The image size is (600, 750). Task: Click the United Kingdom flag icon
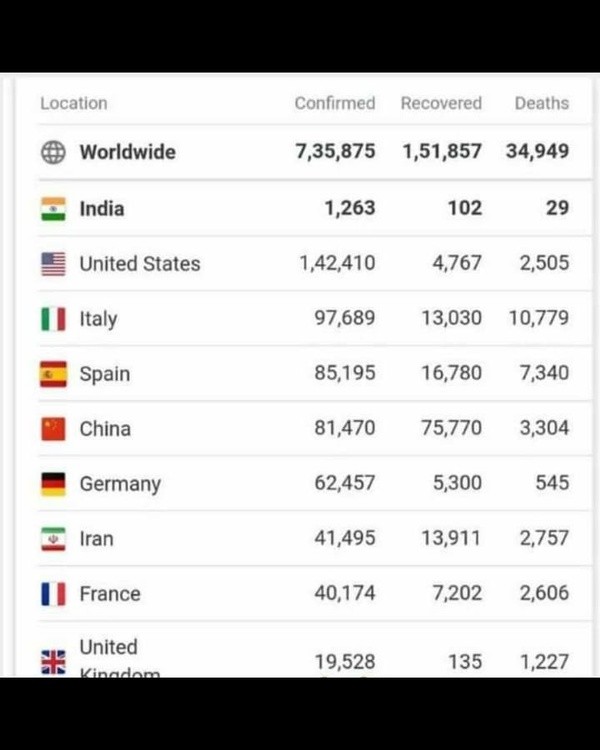click(x=53, y=662)
